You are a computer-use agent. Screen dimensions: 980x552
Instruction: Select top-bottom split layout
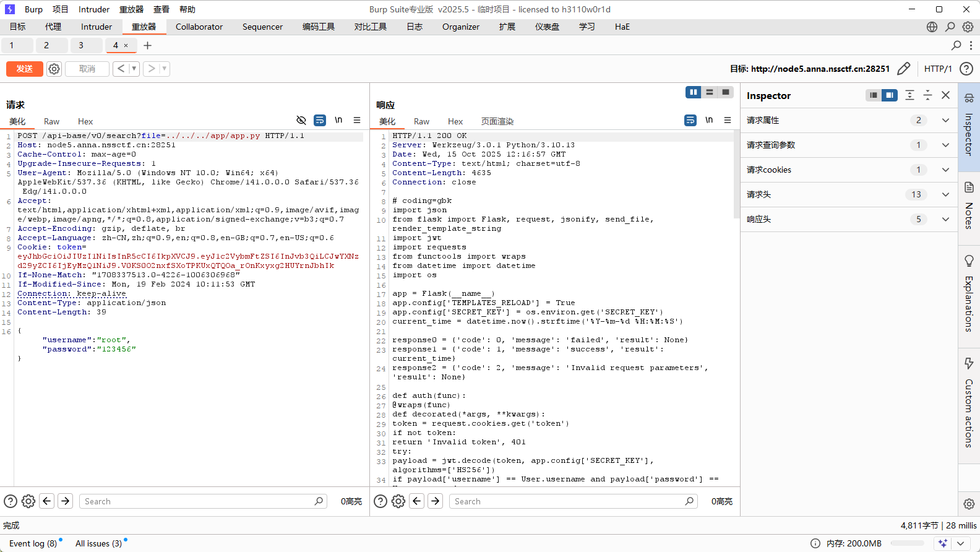(x=710, y=92)
